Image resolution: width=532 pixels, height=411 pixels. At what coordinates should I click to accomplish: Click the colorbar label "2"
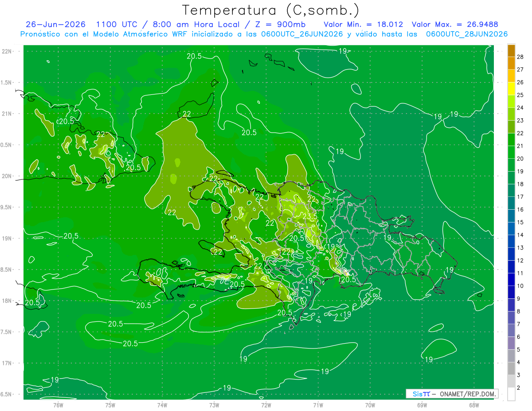coord(519,388)
